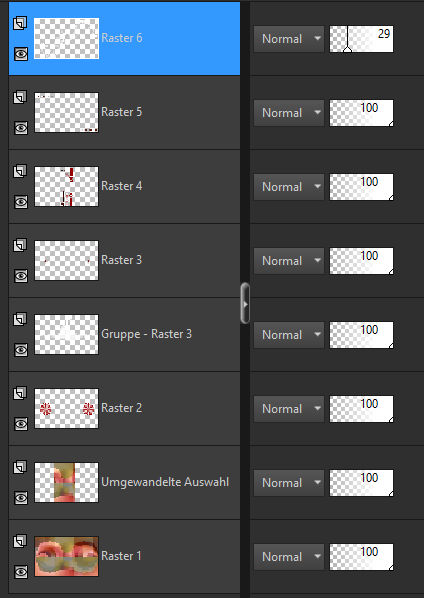Click the layer type icon of Raster 5
The width and height of the screenshot is (424, 598).
coord(21,98)
